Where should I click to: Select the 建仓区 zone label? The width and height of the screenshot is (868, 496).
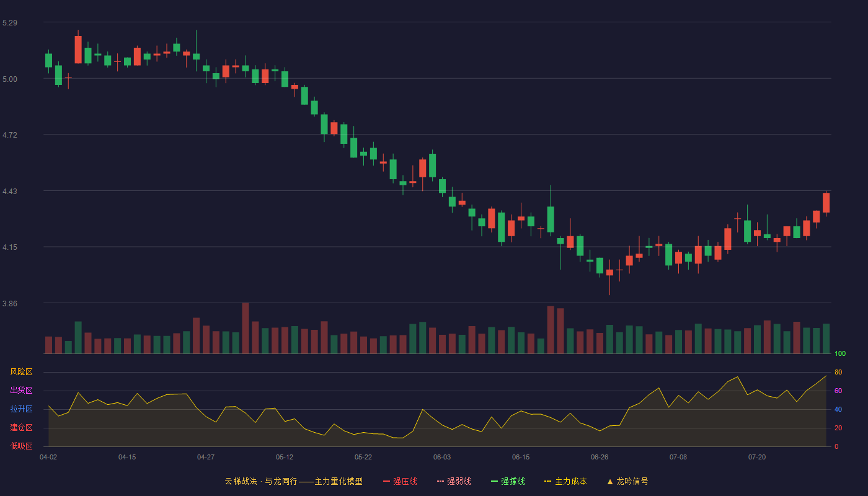(x=21, y=428)
